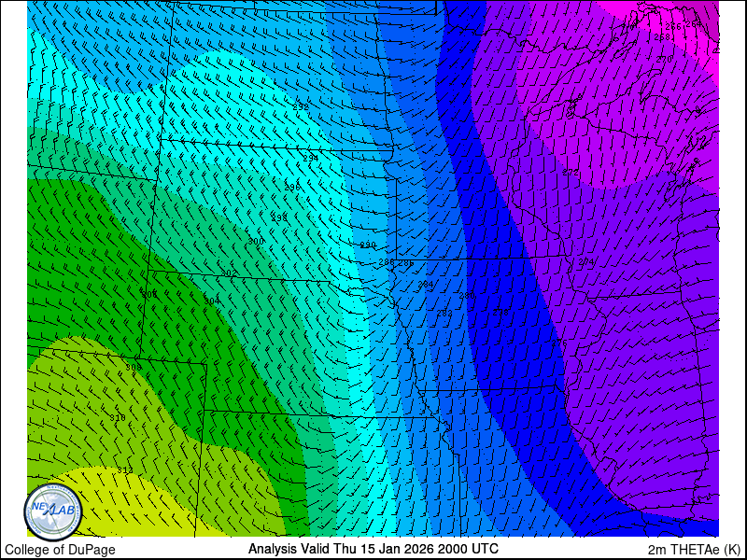Pick the 300 contour label
This screenshot has width=747, height=560.
click(x=256, y=242)
